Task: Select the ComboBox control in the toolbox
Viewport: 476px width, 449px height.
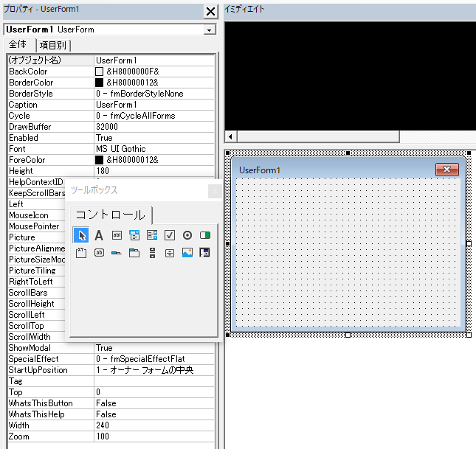Action: tap(134, 235)
